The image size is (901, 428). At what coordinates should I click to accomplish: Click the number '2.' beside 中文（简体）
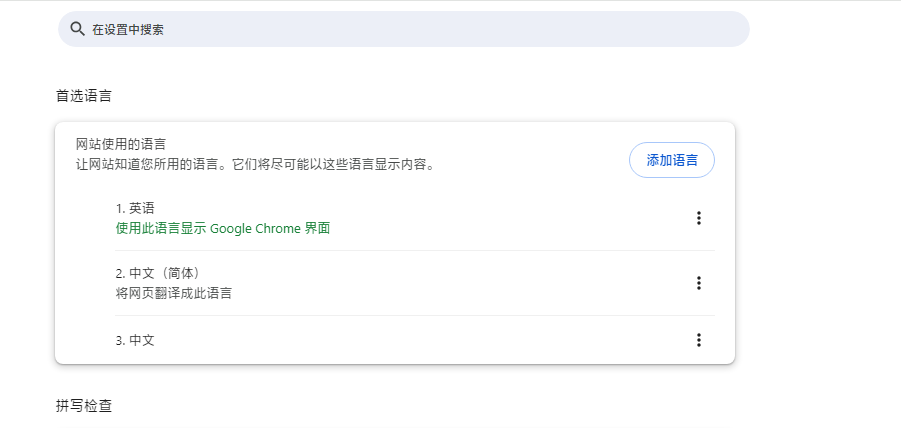tap(120, 273)
